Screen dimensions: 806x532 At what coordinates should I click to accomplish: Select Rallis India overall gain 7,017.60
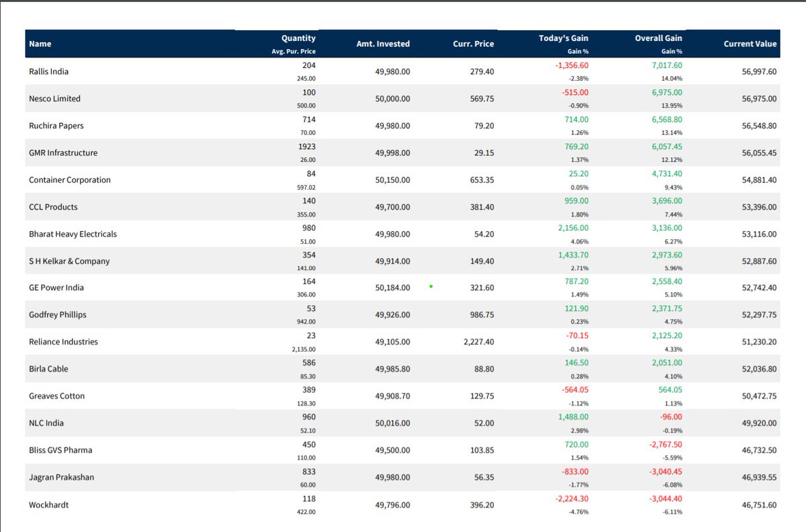(667, 66)
